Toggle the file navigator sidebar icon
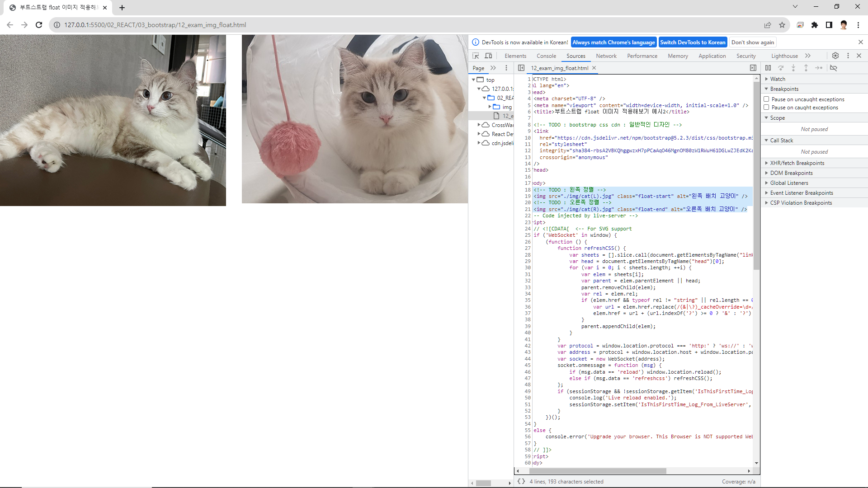The image size is (868, 488). pos(521,68)
